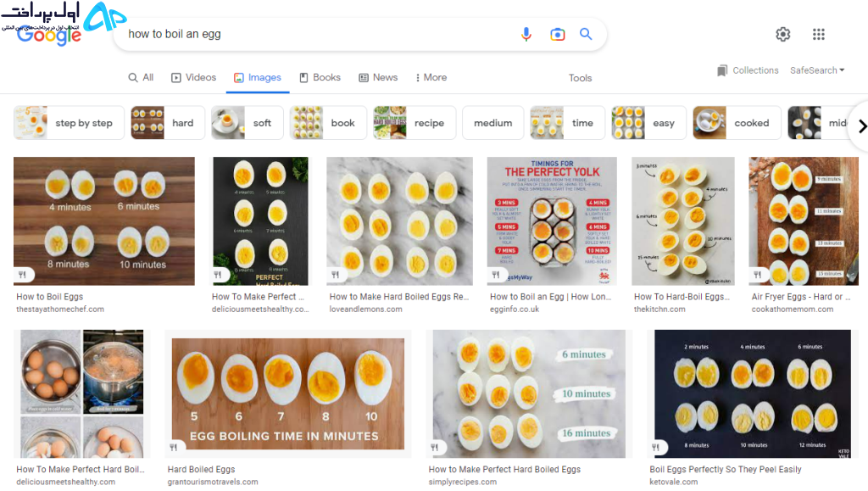Viewport: 868px width, 491px height.
Task: Open 'Air Fryer Eggs - Hard or ...' title
Action: click(801, 297)
